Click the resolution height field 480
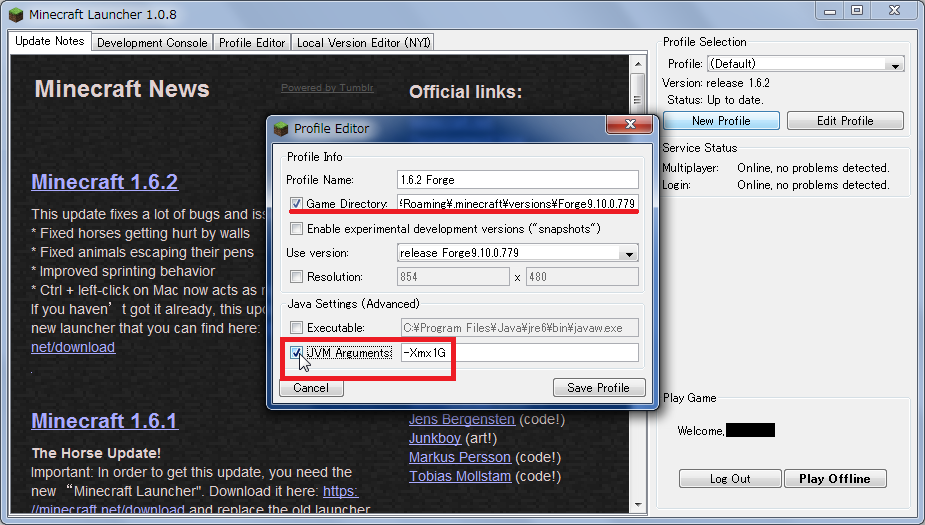This screenshot has height=525, width=925. click(582, 277)
